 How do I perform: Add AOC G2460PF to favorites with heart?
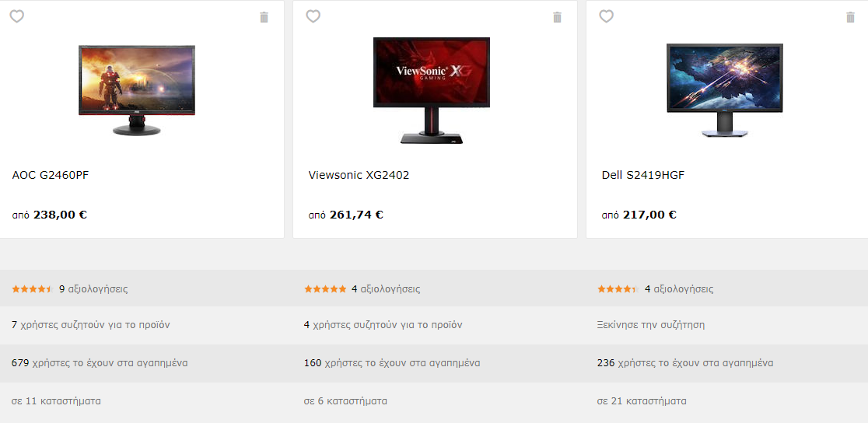[17, 16]
